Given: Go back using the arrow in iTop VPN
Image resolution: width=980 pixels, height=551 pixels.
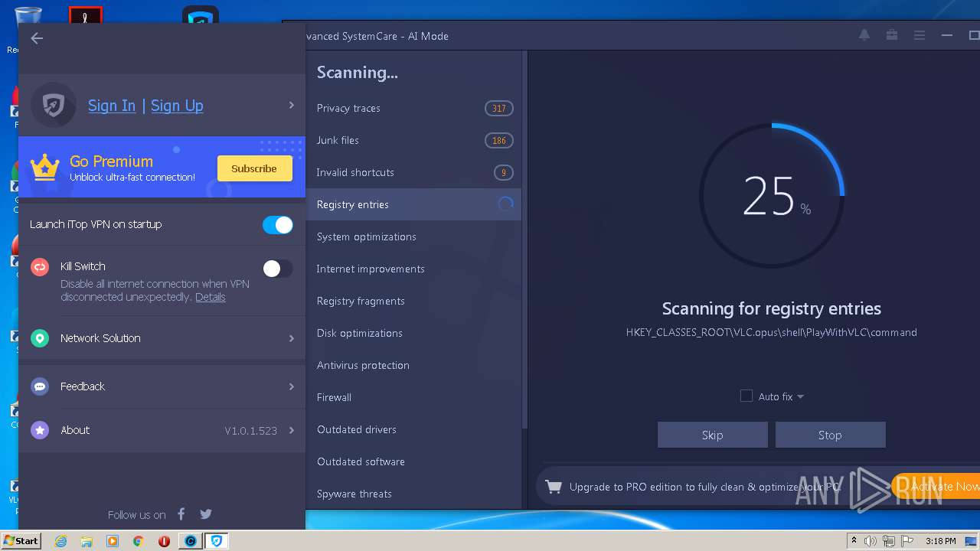Looking at the screenshot, I should [37, 38].
